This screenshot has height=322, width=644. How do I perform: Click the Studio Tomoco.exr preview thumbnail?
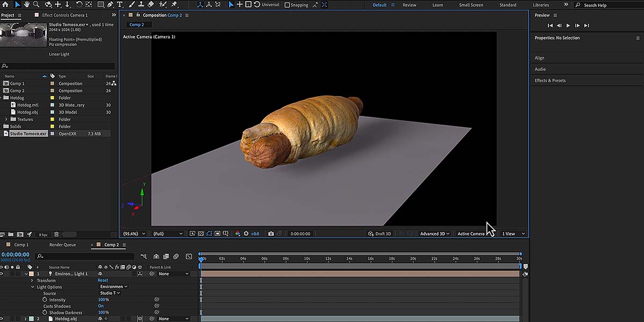23,34
